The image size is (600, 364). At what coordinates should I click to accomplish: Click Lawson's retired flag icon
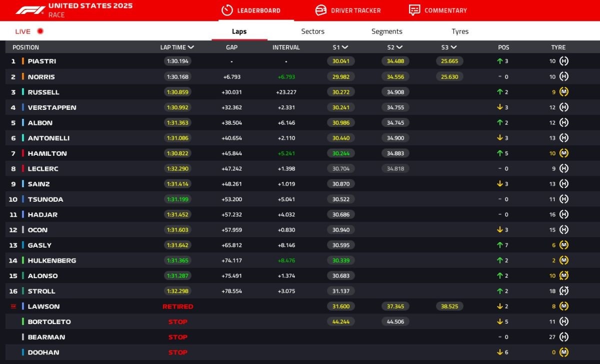pos(13,306)
